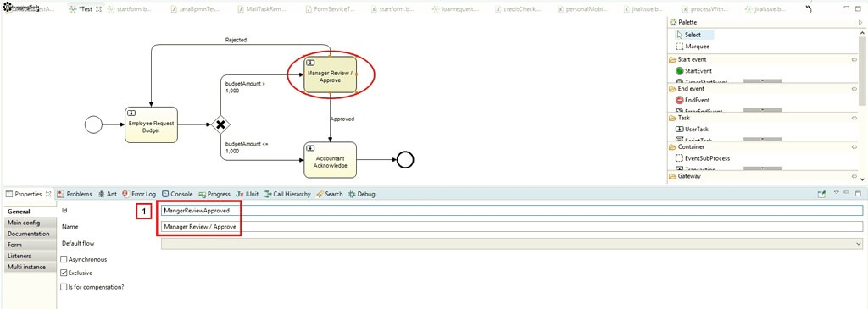Close the *Test editor tab
This screenshot has height=309, width=868.
98,9
